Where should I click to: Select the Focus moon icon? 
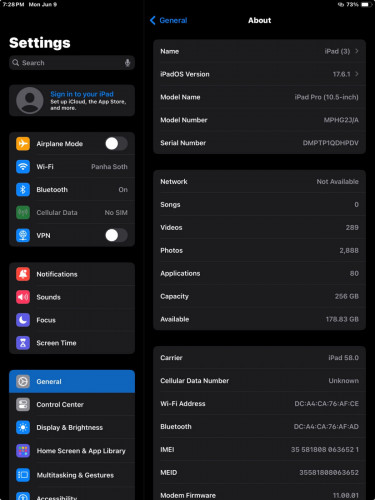point(23,320)
